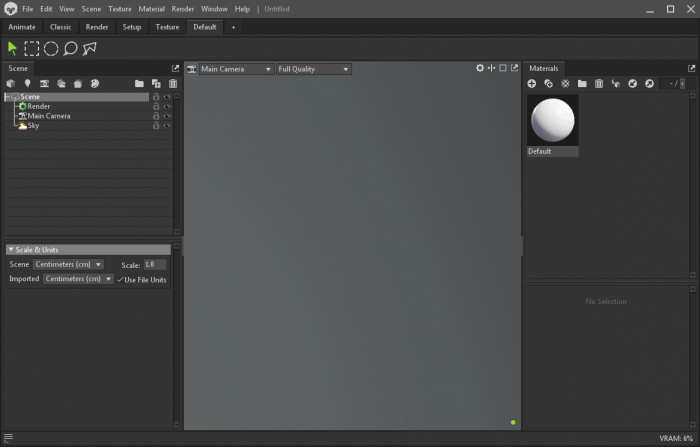Select the arrow selection tool

[12, 48]
